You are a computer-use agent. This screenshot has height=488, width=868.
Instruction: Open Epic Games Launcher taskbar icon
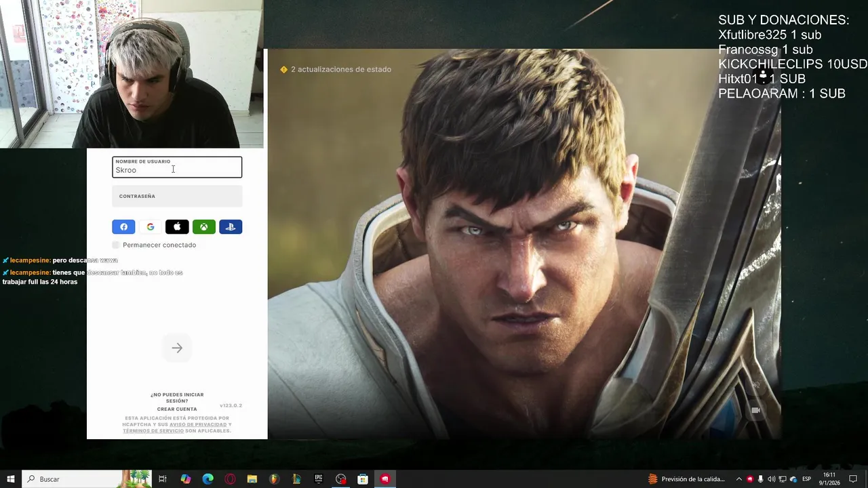tap(319, 479)
